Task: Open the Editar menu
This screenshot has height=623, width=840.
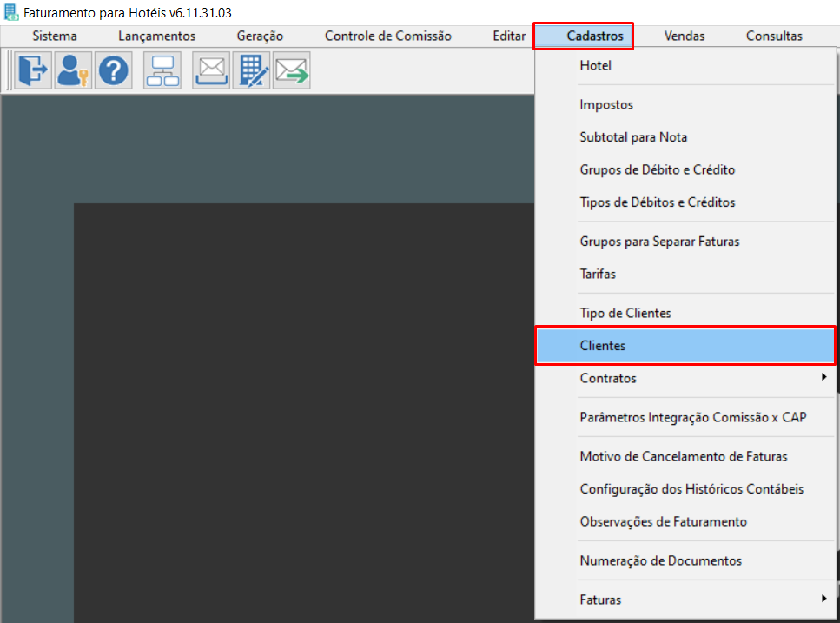Action: [x=509, y=36]
